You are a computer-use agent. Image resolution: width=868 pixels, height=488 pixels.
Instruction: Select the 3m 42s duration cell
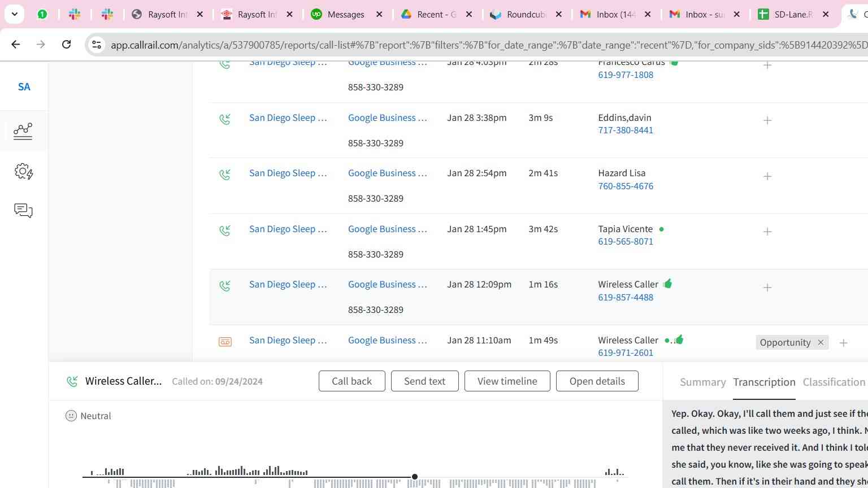543,229
